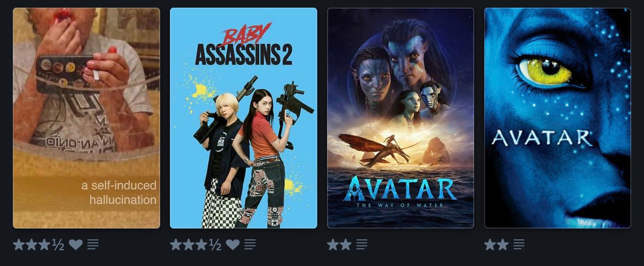Click the heart icon under 'a self-induced hallucination'
644x266 pixels.
[x=76, y=245]
